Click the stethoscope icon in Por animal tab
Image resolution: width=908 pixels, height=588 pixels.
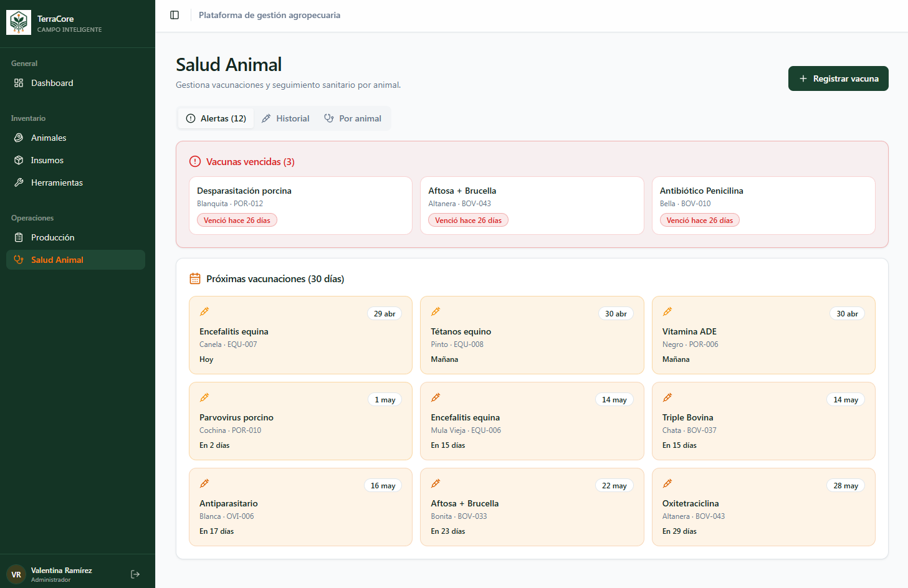(x=329, y=118)
